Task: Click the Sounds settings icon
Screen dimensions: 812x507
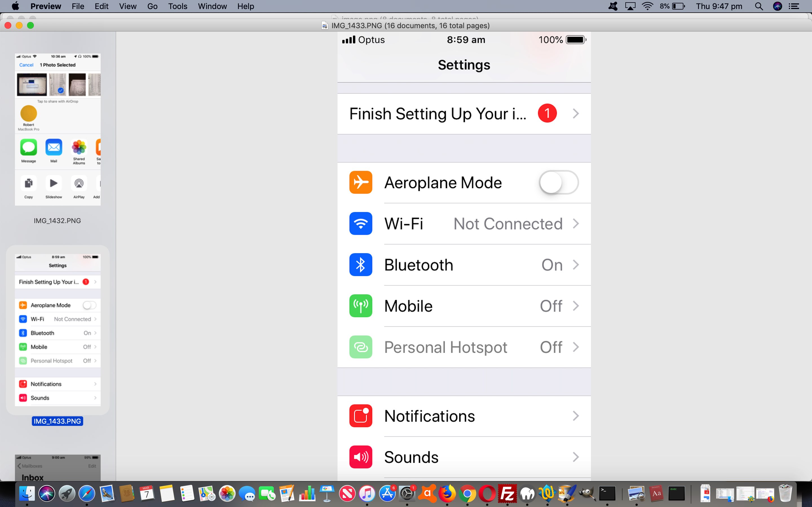Action: pos(360,457)
